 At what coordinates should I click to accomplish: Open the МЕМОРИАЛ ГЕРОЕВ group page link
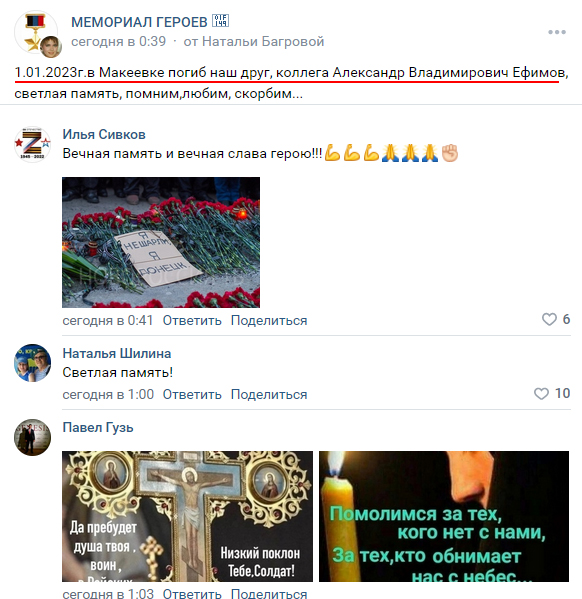pos(139,22)
